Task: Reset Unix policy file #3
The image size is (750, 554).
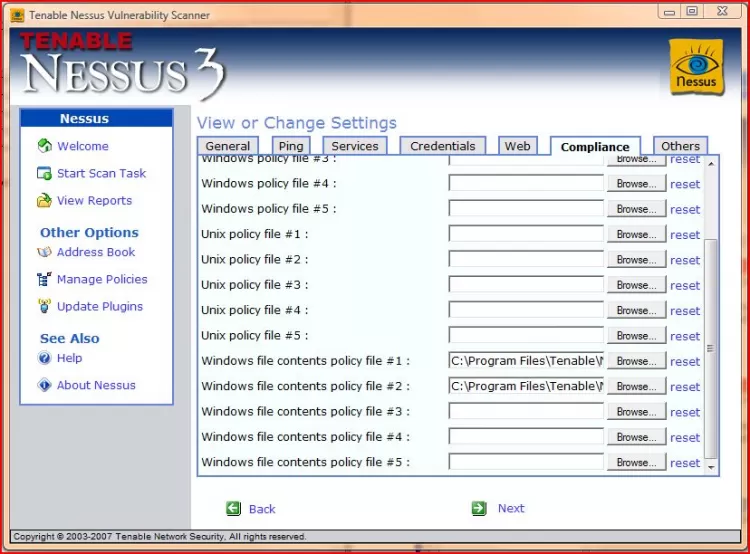Action: (685, 286)
